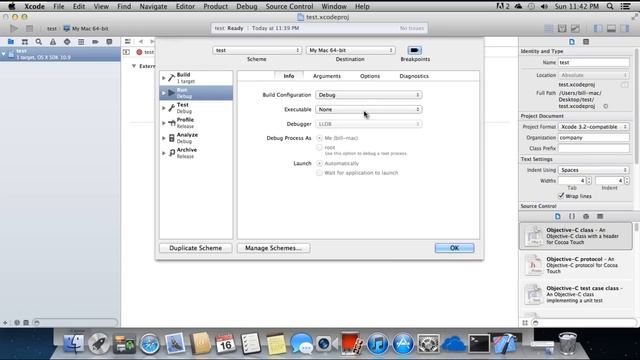This screenshot has height=360, width=640.
Task: Show the Media library icon
Action: (600, 216)
